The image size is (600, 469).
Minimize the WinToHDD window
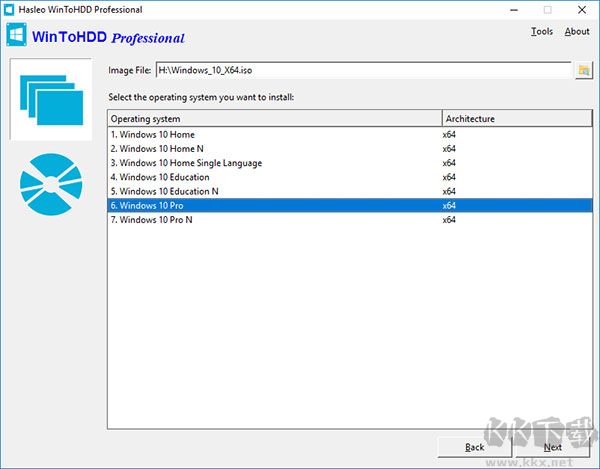[x=514, y=10]
